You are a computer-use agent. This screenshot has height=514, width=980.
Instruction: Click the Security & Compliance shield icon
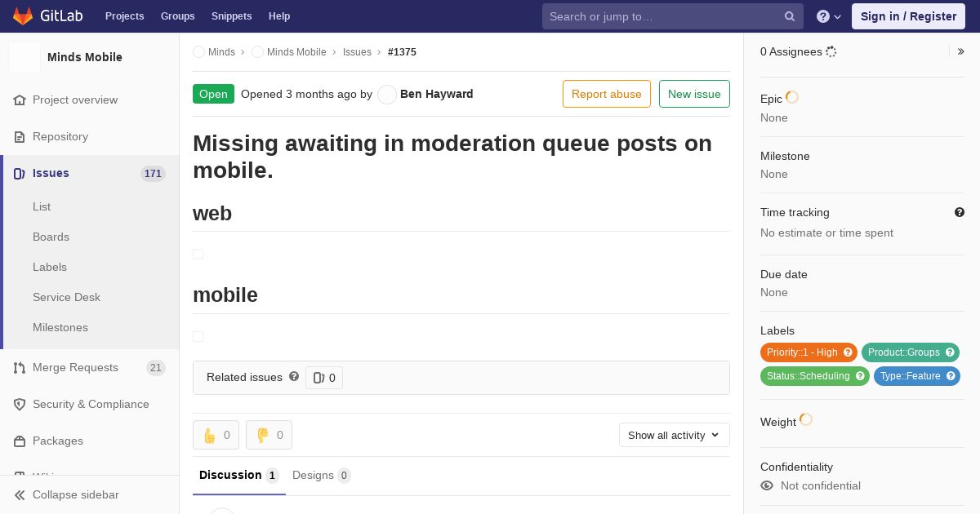click(x=20, y=404)
